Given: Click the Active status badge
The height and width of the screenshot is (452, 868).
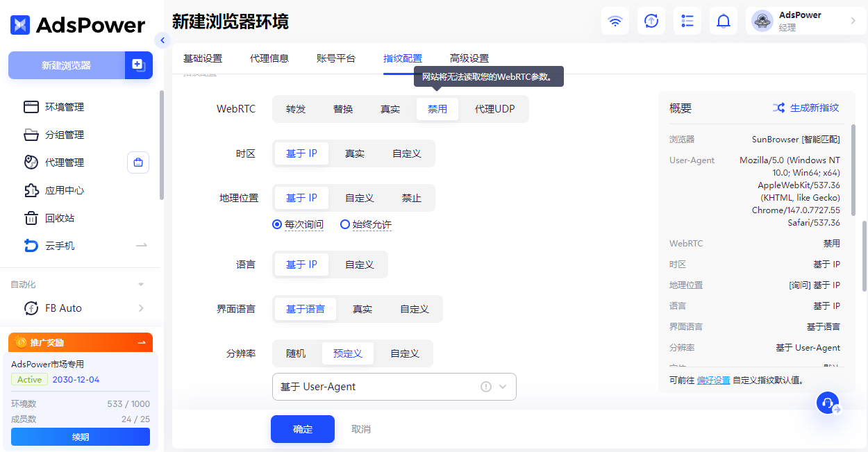Looking at the screenshot, I should 29,380.
